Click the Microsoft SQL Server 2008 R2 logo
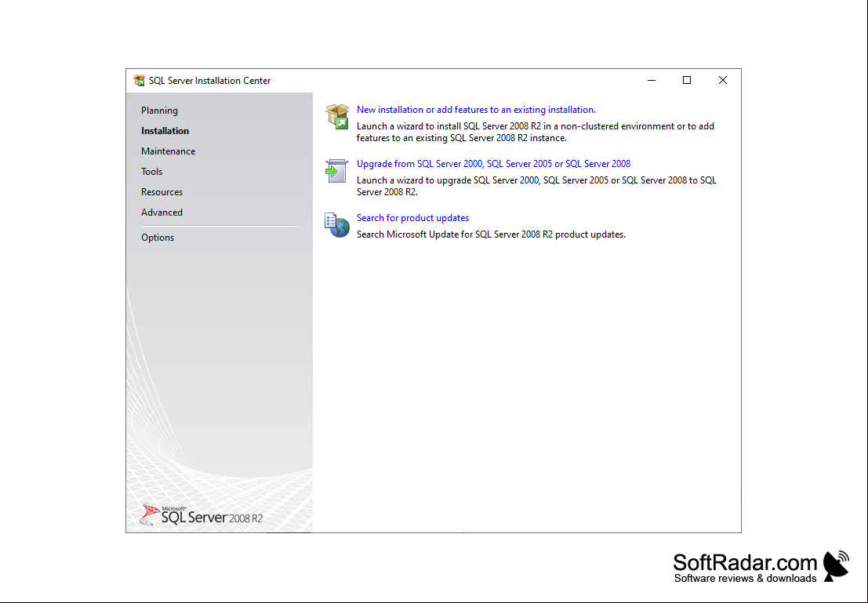Image resolution: width=868 pixels, height=603 pixels. coord(202,515)
